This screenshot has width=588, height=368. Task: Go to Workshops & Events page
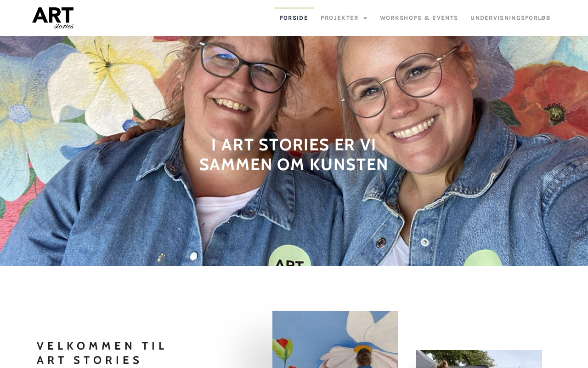pos(419,18)
